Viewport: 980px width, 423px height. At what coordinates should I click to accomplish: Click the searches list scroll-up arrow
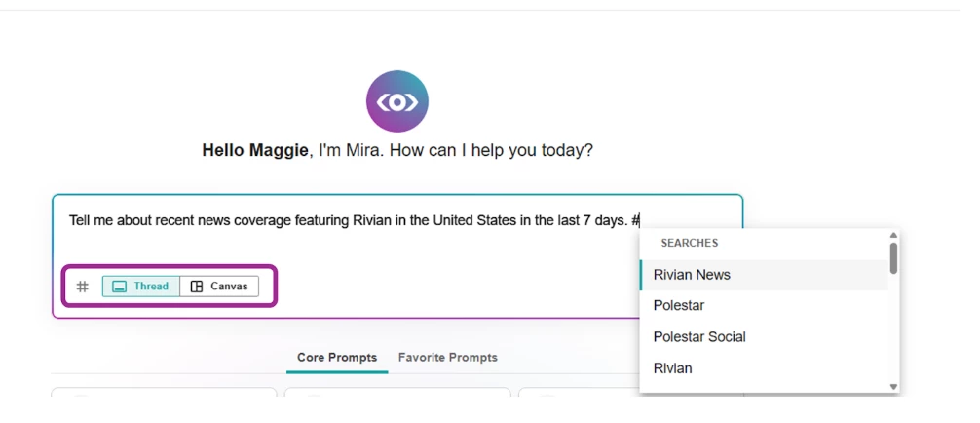coord(893,235)
